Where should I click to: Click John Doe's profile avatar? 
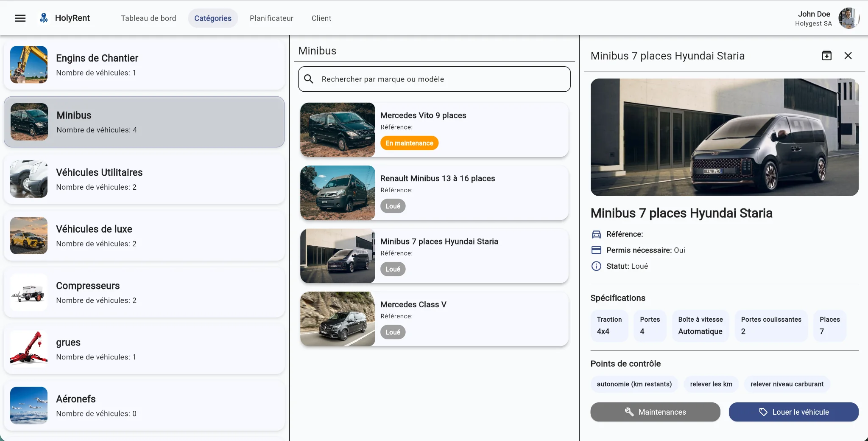tap(848, 18)
